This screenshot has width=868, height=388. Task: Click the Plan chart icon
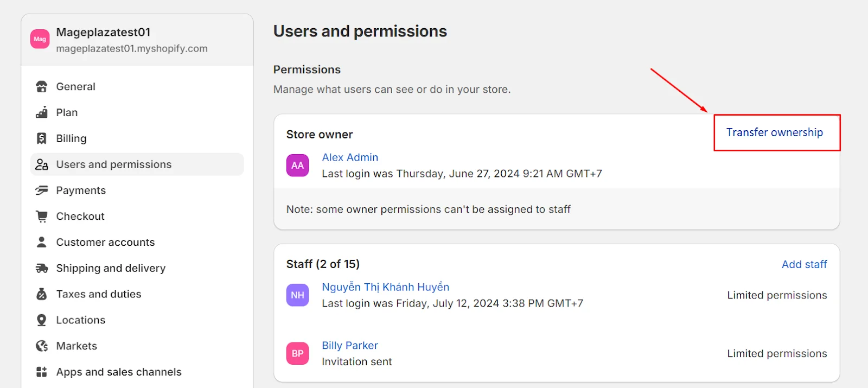point(42,113)
